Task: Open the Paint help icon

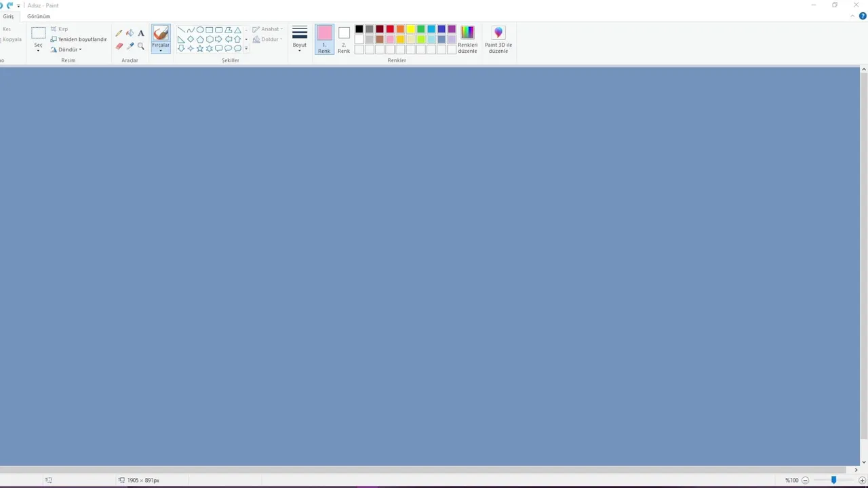Action: point(863,16)
